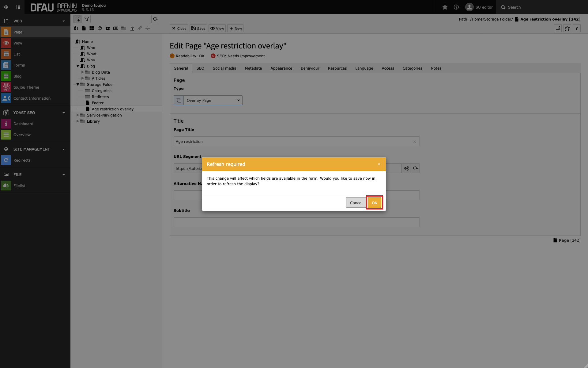The height and width of the screenshot is (368, 588).
Task: Click the page tree filter funnel icon
Action: coord(87,19)
